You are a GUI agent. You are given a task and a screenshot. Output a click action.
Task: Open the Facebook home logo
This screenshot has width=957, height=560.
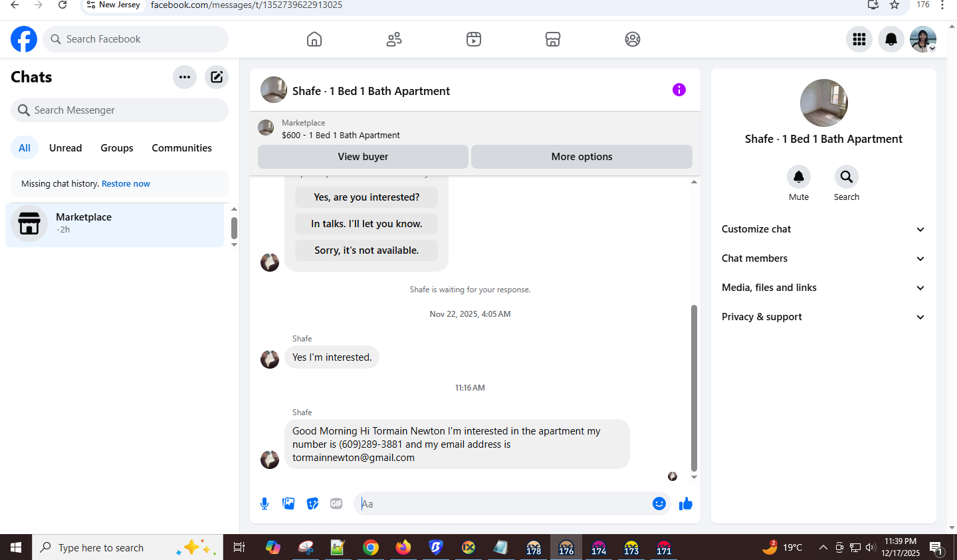24,39
